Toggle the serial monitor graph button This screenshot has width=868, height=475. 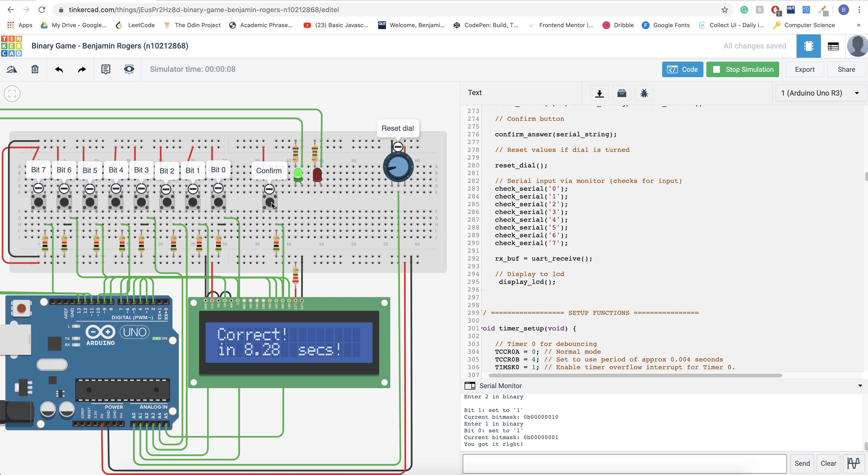tap(853, 463)
